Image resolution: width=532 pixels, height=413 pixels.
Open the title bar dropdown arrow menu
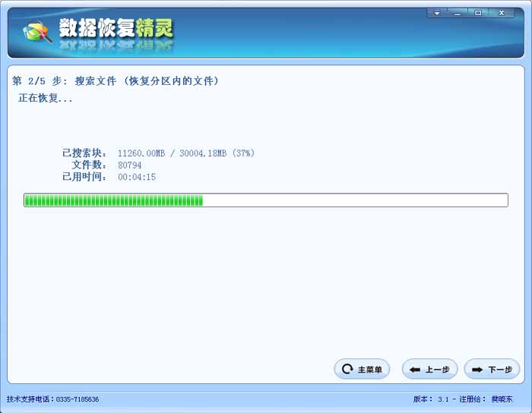click(x=437, y=13)
